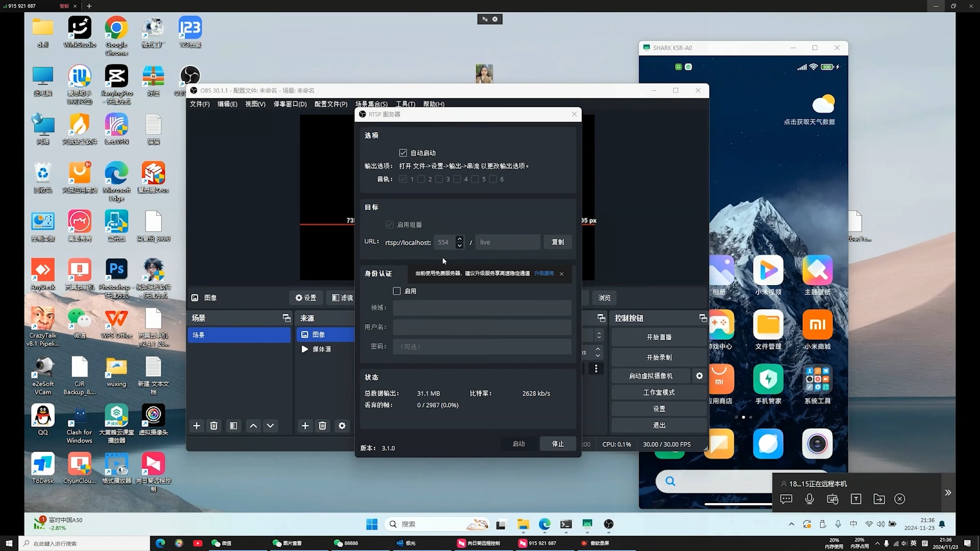
Task: Remove scene with the trash icon
Action: (x=214, y=425)
